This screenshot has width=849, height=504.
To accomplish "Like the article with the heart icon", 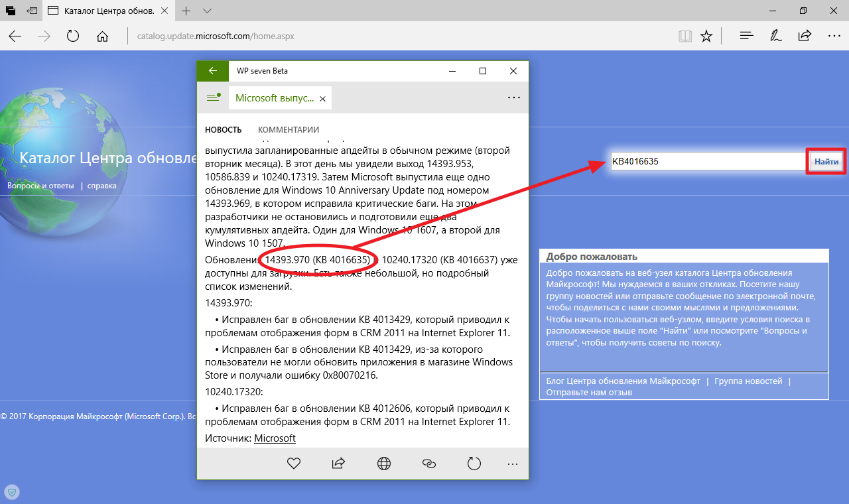I will coord(294,463).
